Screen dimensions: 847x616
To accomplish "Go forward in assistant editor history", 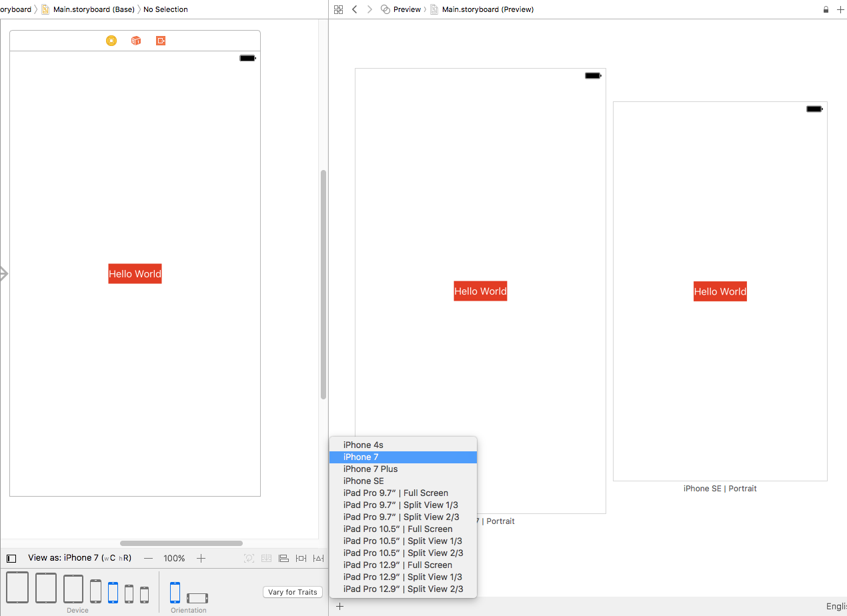I will 369,9.
